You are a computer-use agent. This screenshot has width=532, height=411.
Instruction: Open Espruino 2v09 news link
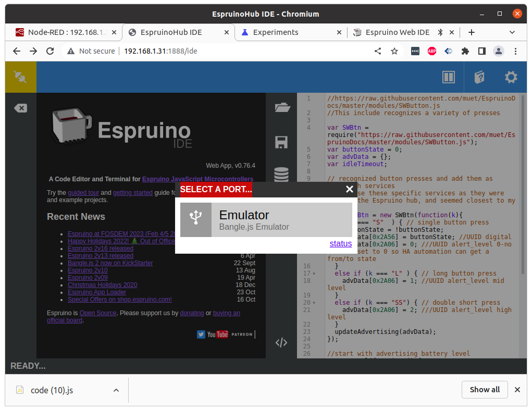[88, 278]
